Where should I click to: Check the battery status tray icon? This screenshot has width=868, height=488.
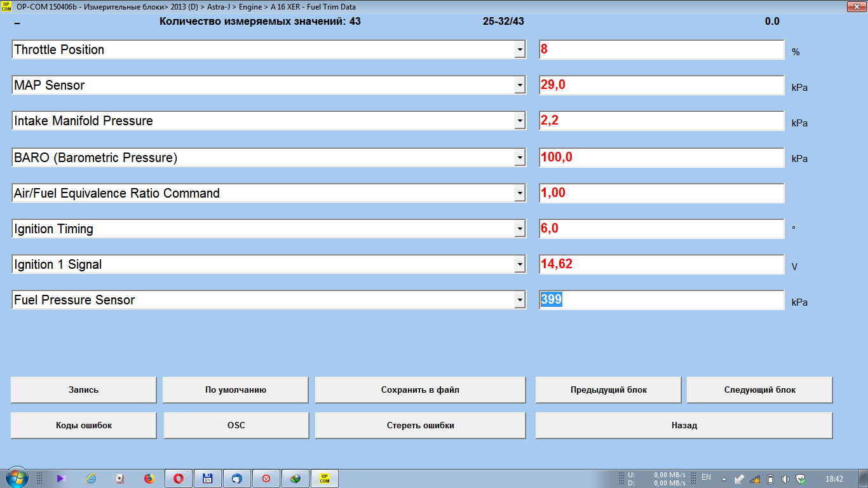771,478
